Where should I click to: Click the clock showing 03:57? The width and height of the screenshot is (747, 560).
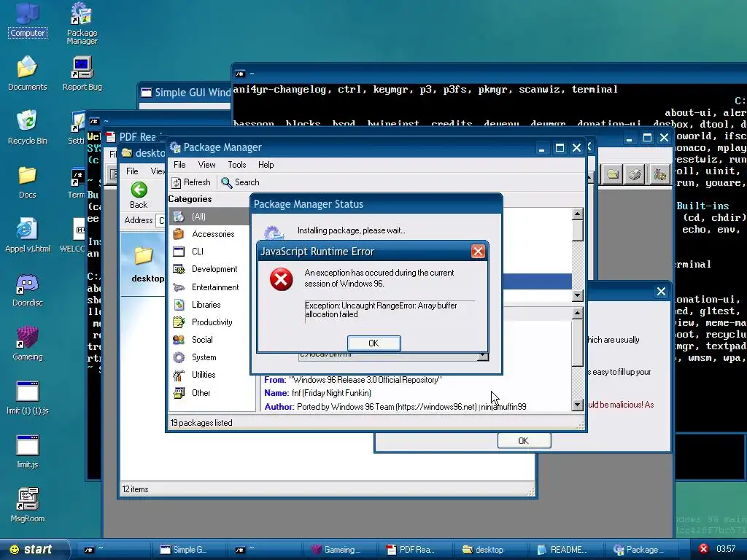726,549
